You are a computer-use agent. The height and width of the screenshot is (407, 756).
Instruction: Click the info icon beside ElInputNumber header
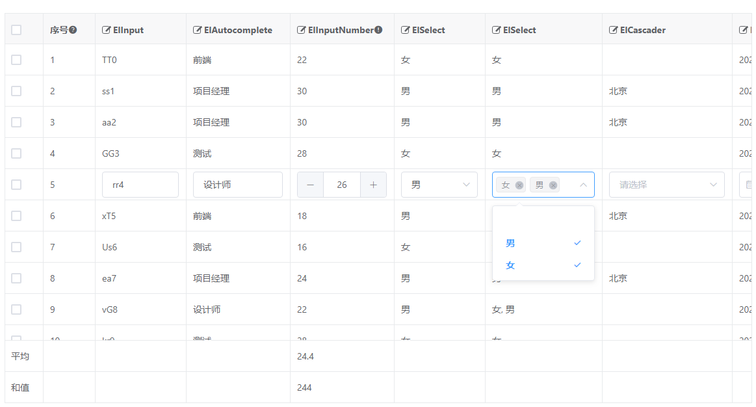tap(379, 30)
